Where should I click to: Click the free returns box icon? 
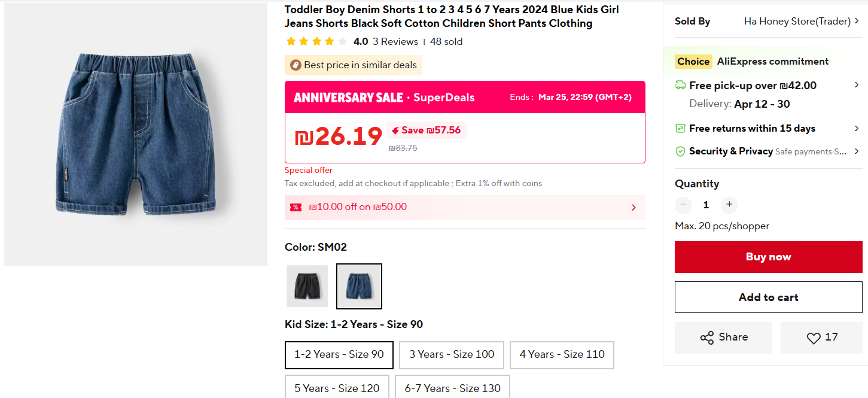tap(680, 128)
